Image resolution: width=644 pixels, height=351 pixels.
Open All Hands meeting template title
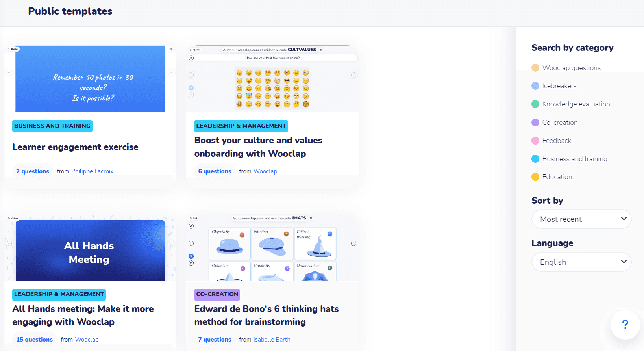click(83, 315)
